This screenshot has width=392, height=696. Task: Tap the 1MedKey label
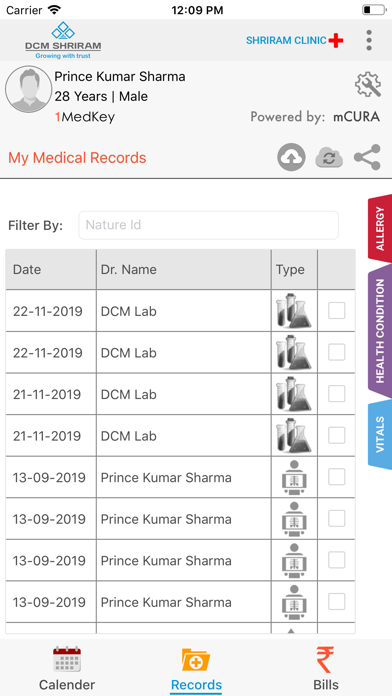[x=84, y=117]
